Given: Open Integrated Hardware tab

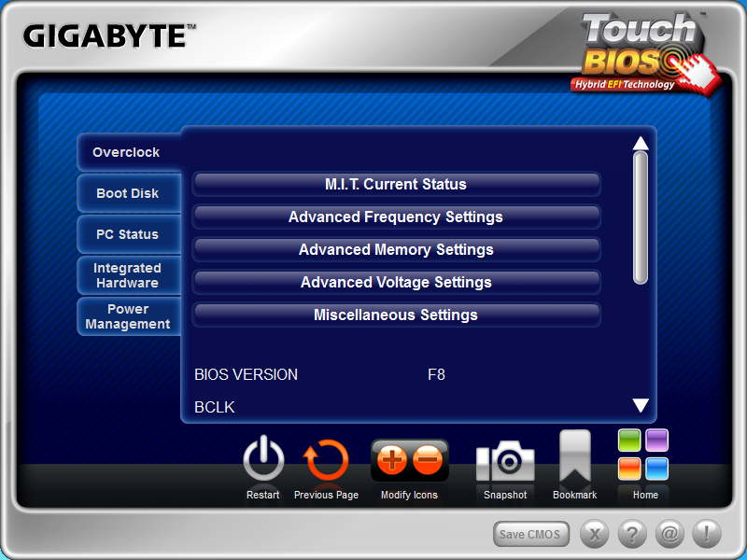Looking at the screenshot, I should tap(129, 275).
